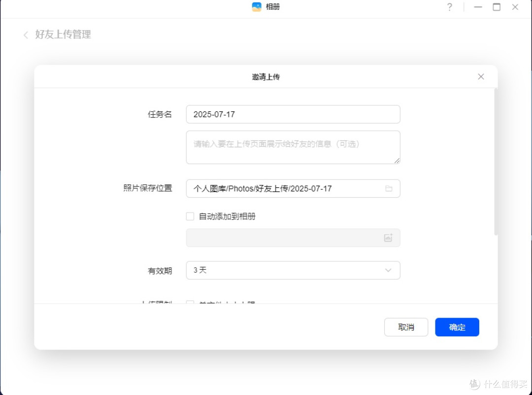Click the back arrow beside 好友上传管理
Viewport: 532px width, 395px height.
coord(26,35)
